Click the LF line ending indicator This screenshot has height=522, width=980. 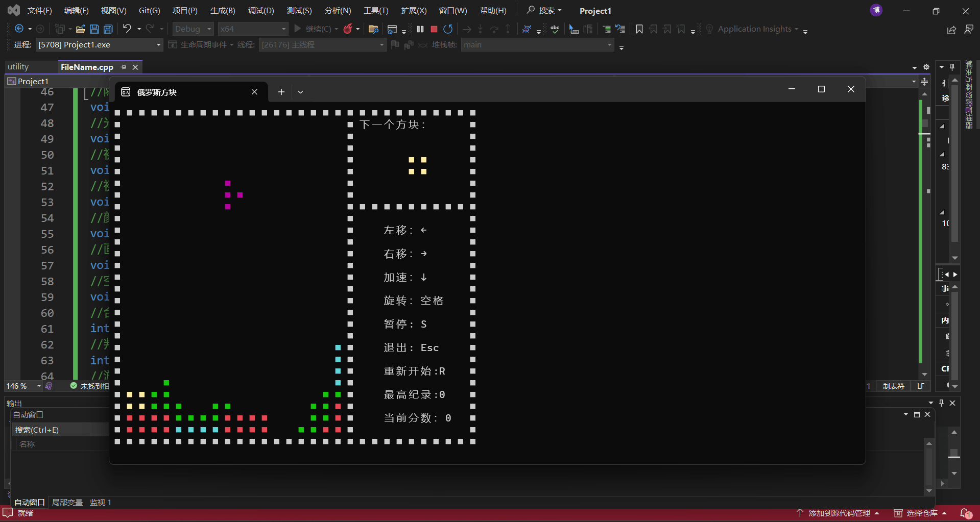921,386
